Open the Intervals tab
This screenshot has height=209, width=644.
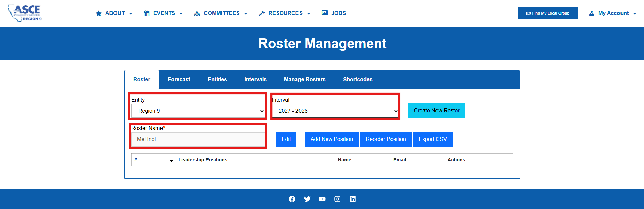256,79
